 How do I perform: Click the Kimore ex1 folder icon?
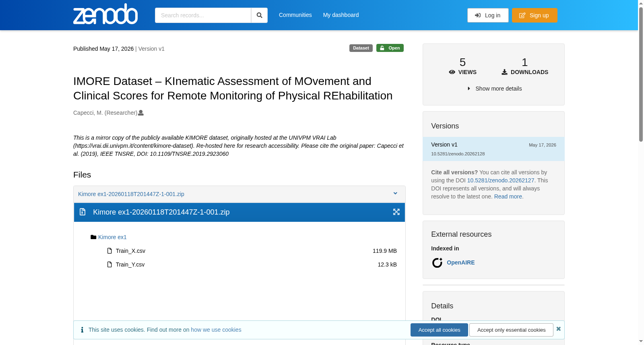(x=93, y=237)
